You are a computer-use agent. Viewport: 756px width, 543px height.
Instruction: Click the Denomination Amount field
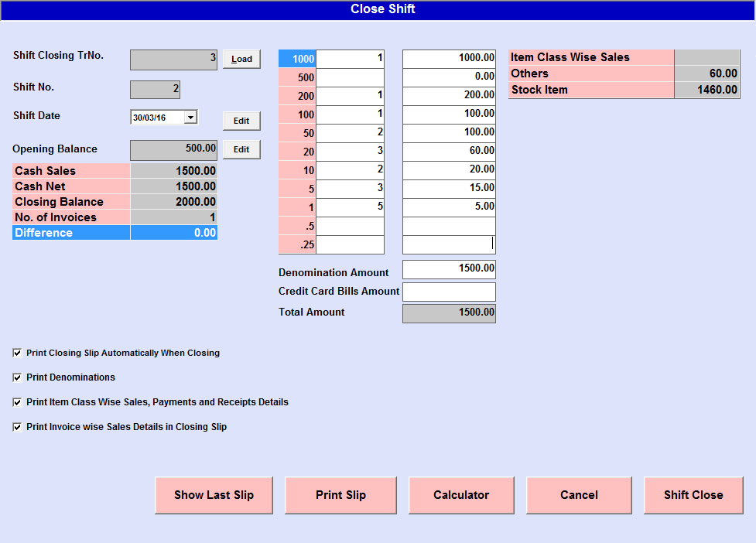point(449,269)
